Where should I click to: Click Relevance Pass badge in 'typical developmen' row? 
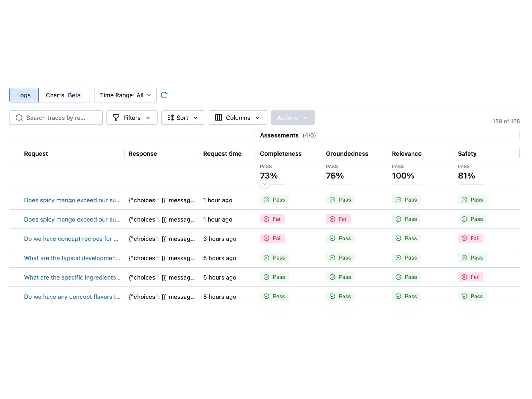point(406,257)
